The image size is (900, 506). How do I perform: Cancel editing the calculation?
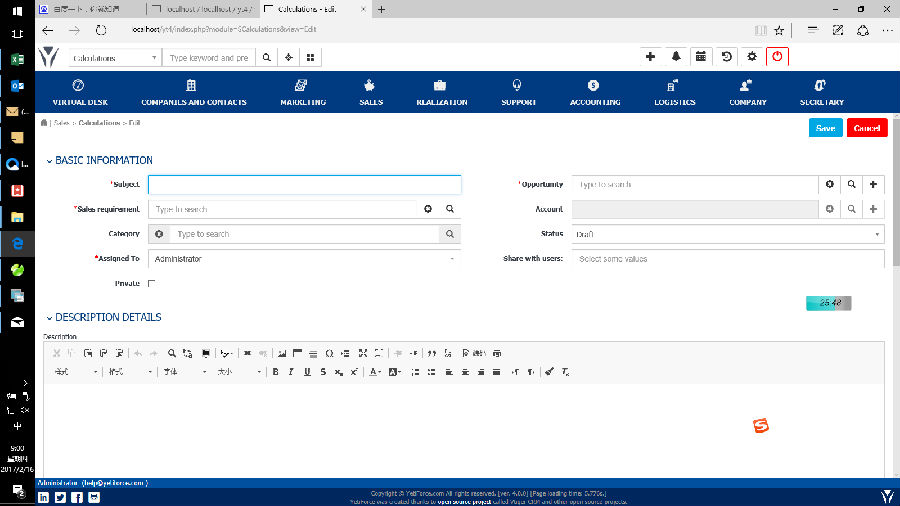867,128
